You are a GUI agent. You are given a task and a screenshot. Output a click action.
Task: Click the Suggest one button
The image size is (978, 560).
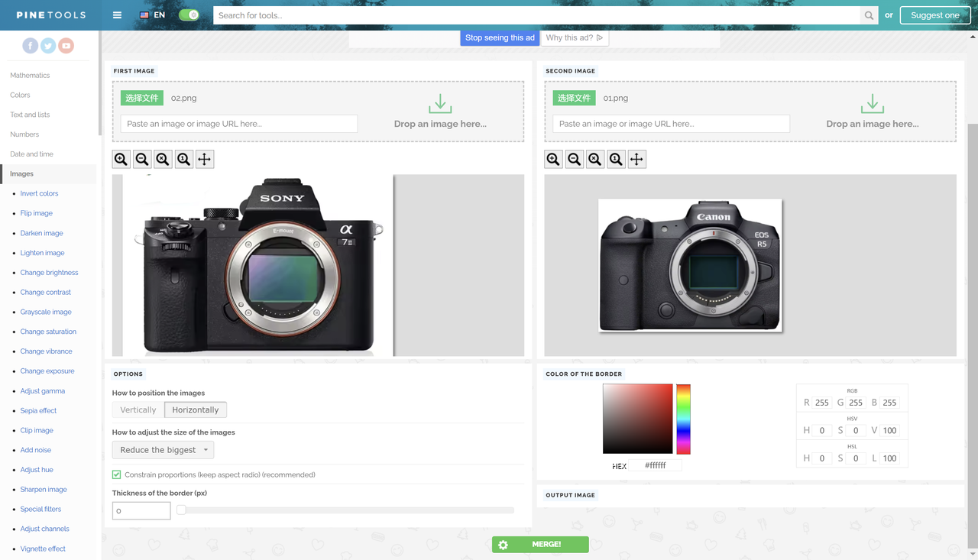click(935, 15)
